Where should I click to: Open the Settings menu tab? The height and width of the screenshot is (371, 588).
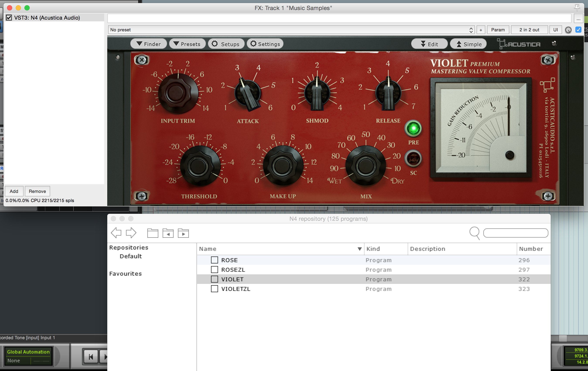[265, 44]
